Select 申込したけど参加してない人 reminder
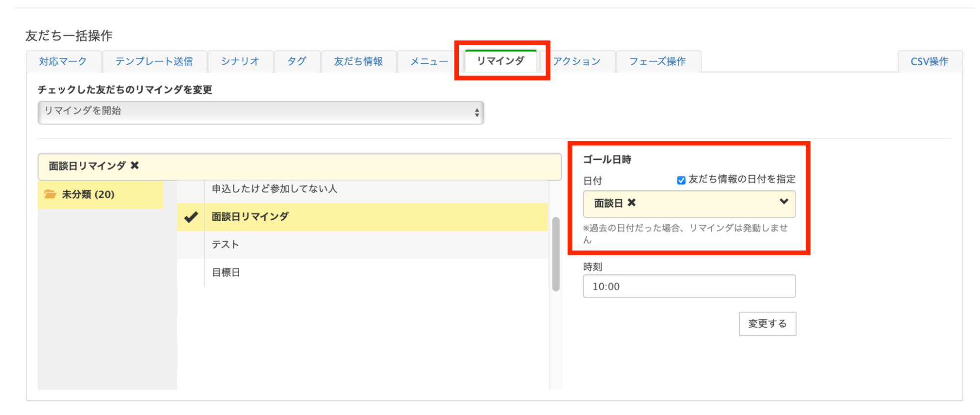 tap(275, 189)
